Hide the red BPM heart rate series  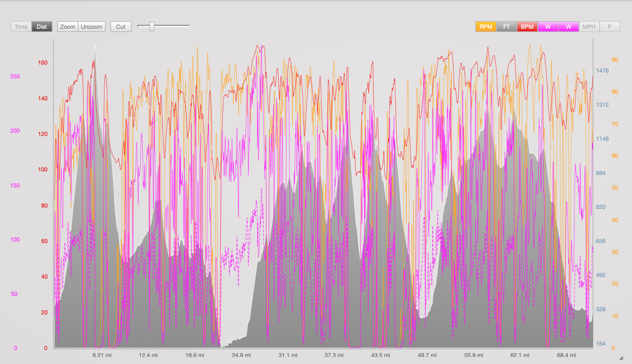[x=527, y=27]
